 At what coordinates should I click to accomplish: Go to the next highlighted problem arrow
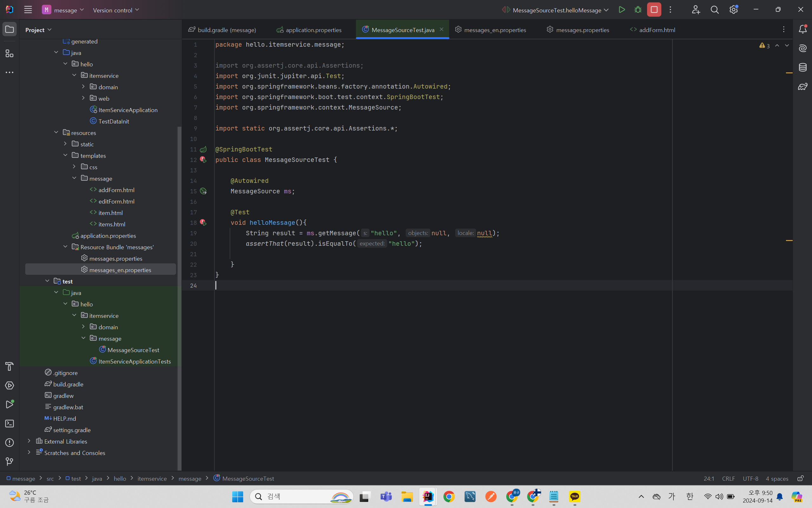pos(787,45)
